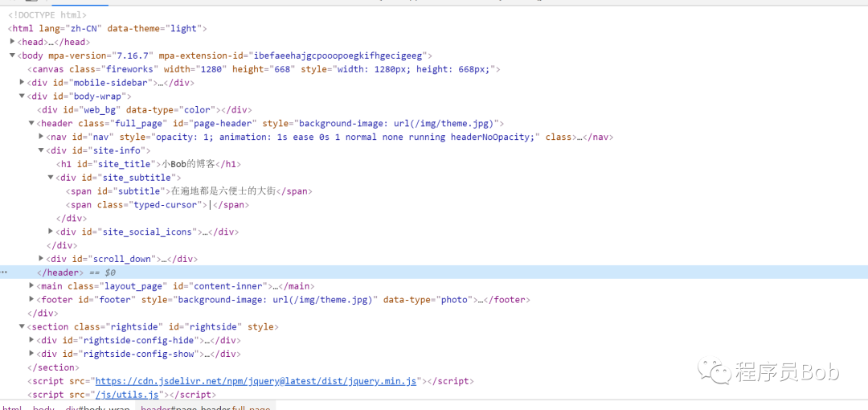Collapse the page-header header element

pos(31,123)
